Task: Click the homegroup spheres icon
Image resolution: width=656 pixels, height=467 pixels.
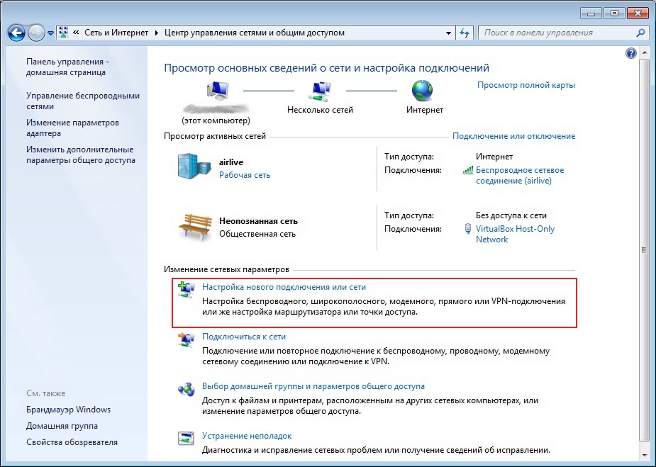Action: pyautogui.click(x=186, y=389)
